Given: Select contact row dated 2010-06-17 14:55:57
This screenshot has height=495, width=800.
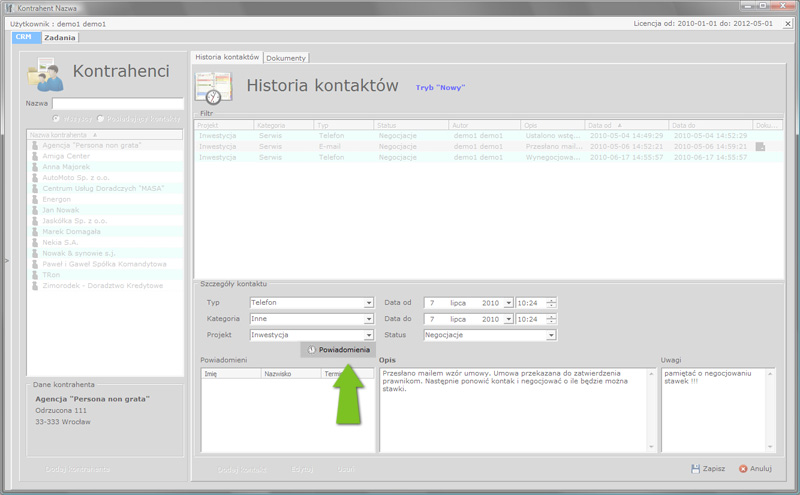Looking at the screenshot, I should click(489, 157).
